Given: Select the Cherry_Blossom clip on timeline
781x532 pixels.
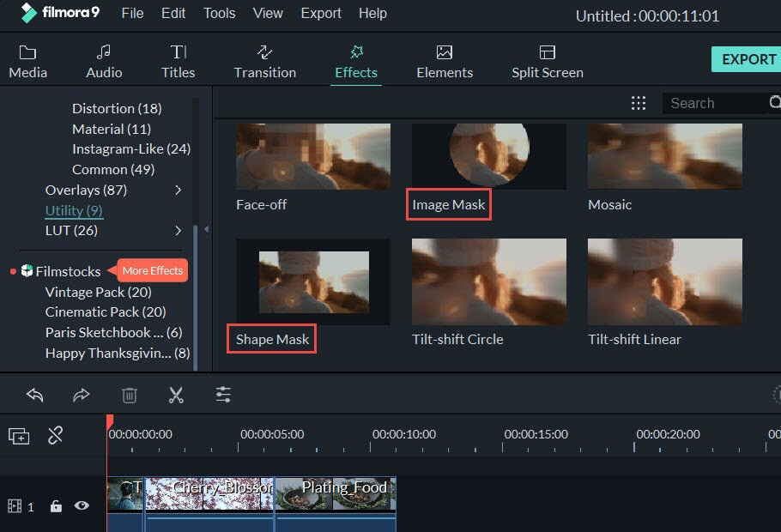Looking at the screenshot, I should (209, 504).
